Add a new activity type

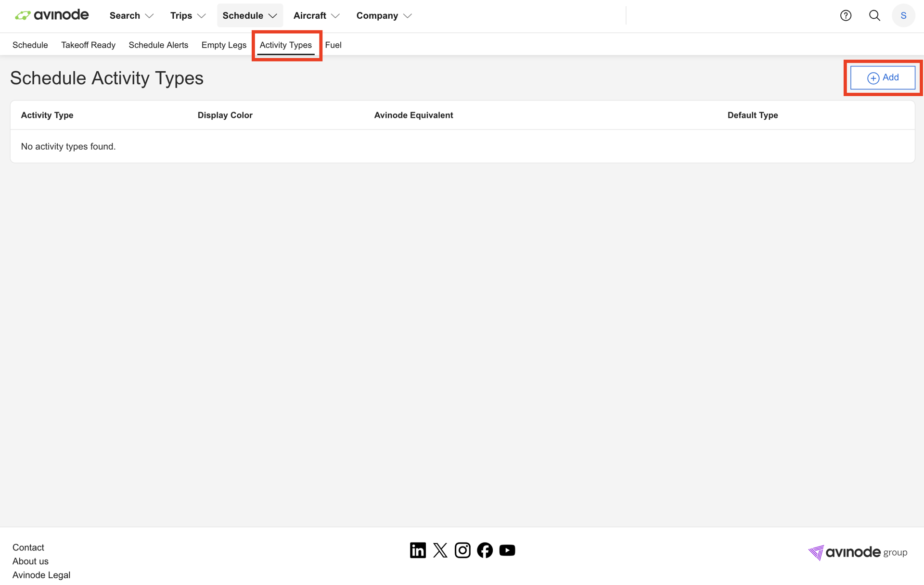(x=883, y=77)
